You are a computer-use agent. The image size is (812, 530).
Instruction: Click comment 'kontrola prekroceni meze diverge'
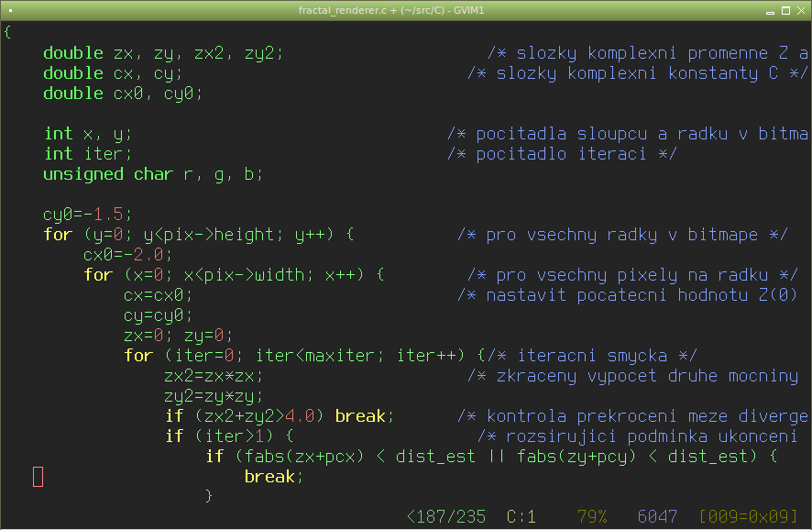click(647, 416)
